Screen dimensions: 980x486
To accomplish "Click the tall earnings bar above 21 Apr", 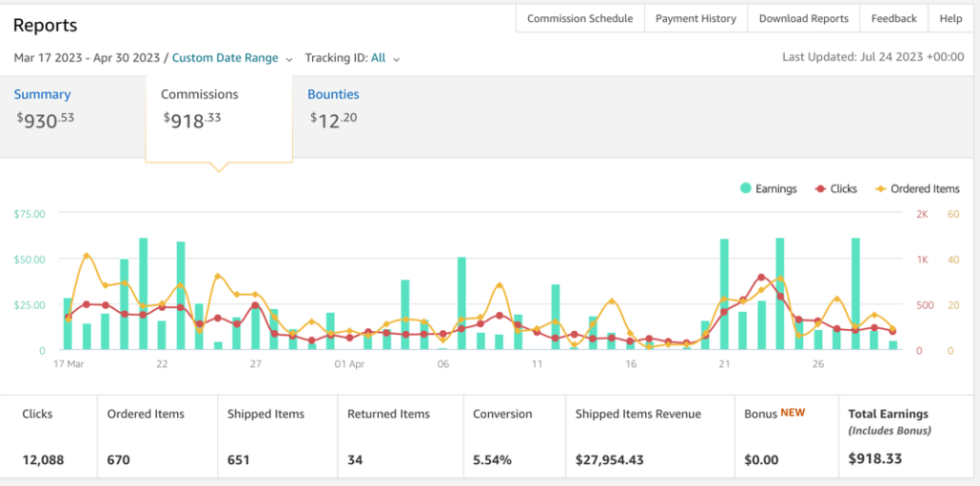I will [x=724, y=294].
